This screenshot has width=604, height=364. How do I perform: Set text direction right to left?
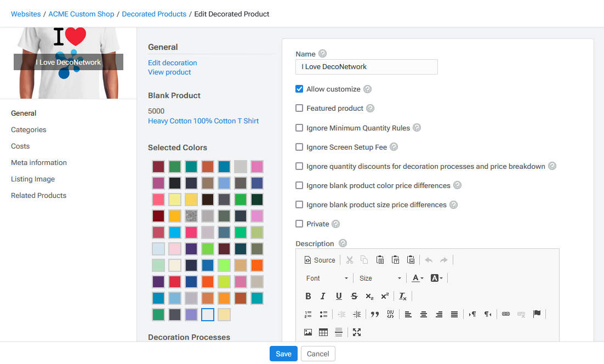click(x=488, y=314)
